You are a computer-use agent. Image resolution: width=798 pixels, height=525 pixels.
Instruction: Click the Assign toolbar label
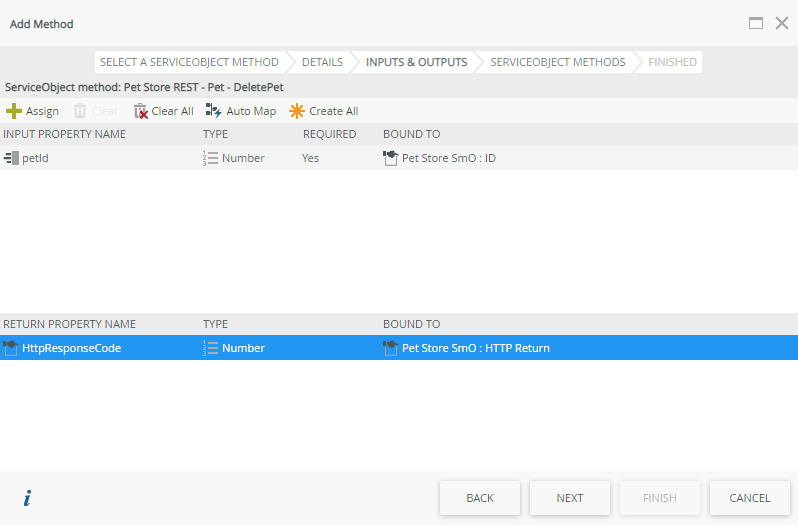(x=42, y=111)
